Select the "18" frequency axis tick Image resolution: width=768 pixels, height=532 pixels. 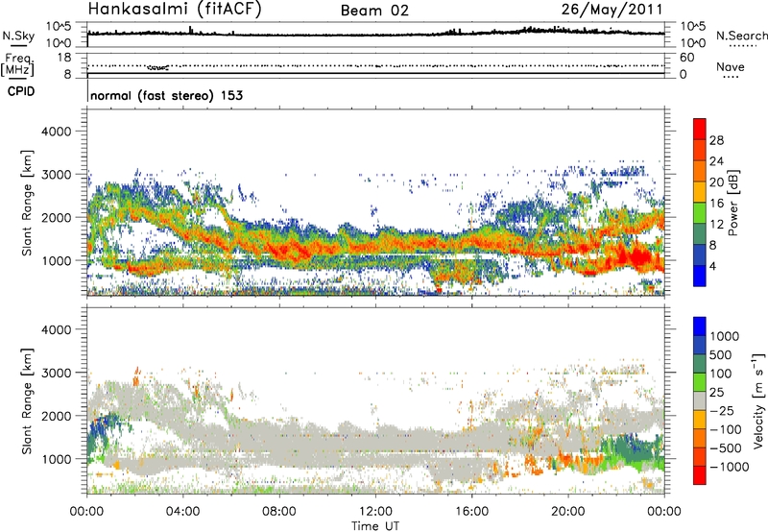pyautogui.click(x=63, y=58)
